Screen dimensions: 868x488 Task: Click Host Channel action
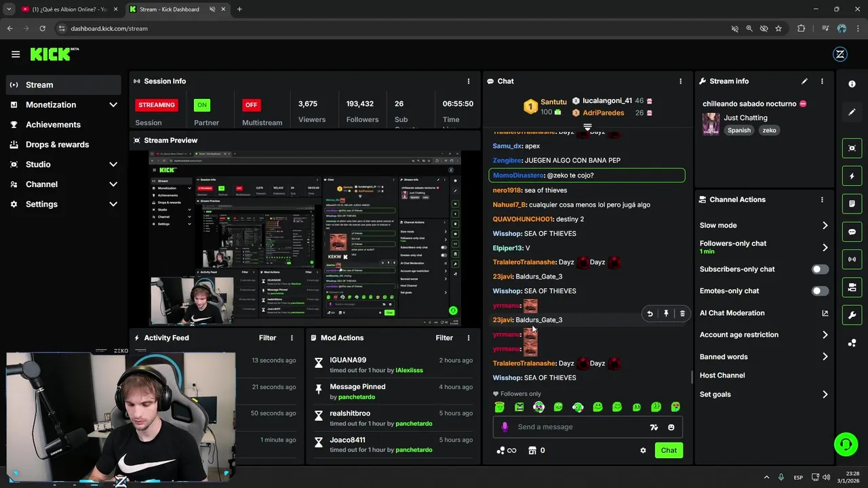coord(722,375)
